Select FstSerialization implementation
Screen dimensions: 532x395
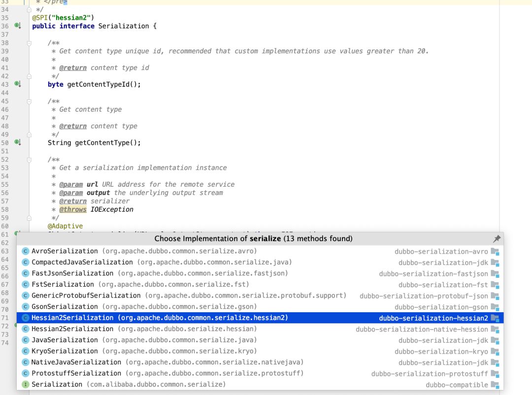[260, 284]
